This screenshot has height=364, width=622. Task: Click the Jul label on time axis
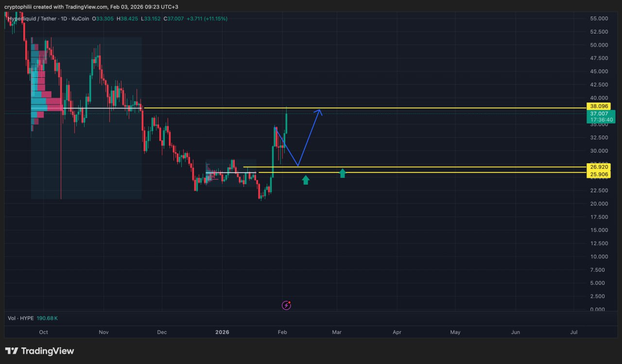click(574, 332)
